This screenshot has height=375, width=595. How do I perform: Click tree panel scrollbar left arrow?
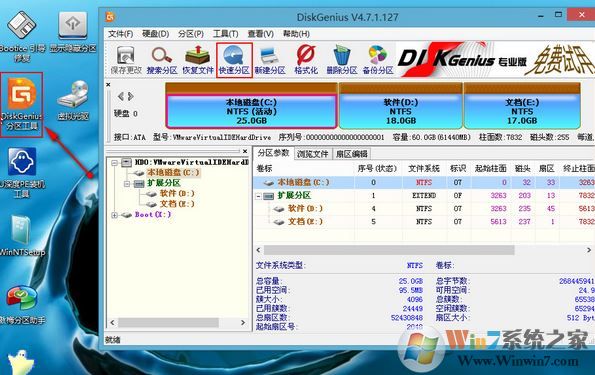112,323
